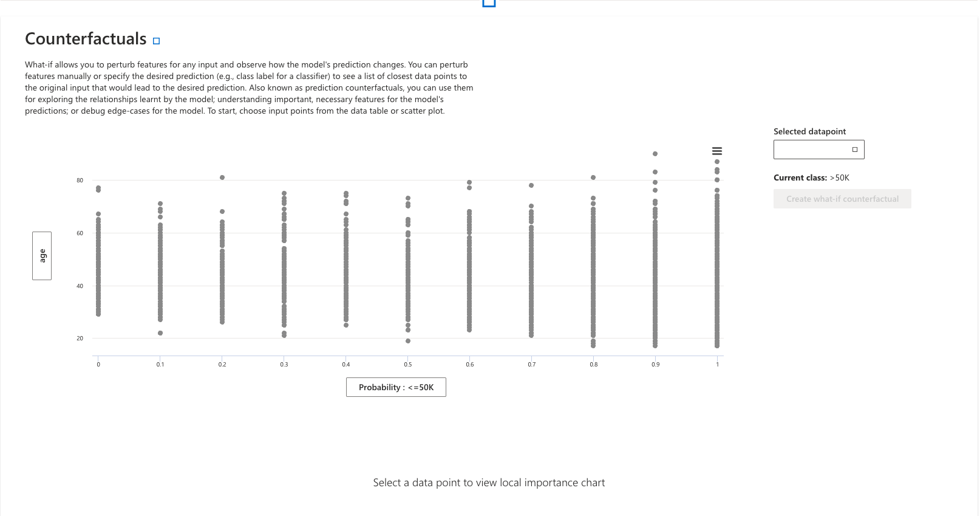Open the chart hamburger context menu
The height and width of the screenshot is (516, 980).
[717, 151]
